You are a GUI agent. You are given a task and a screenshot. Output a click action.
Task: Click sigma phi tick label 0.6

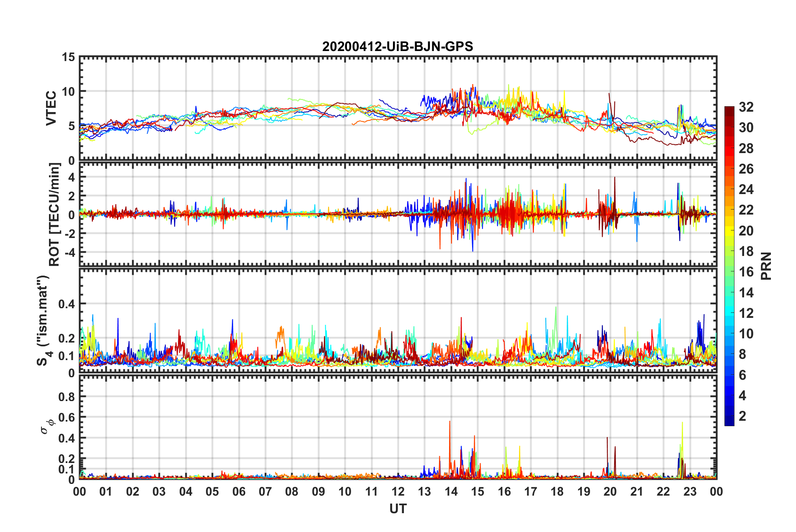pos(67,417)
